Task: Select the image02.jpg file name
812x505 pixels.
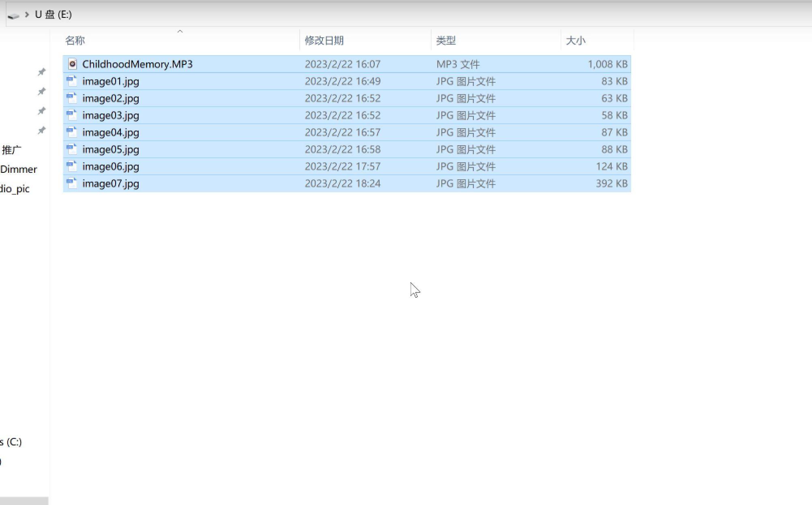Action: click(111, 98)
